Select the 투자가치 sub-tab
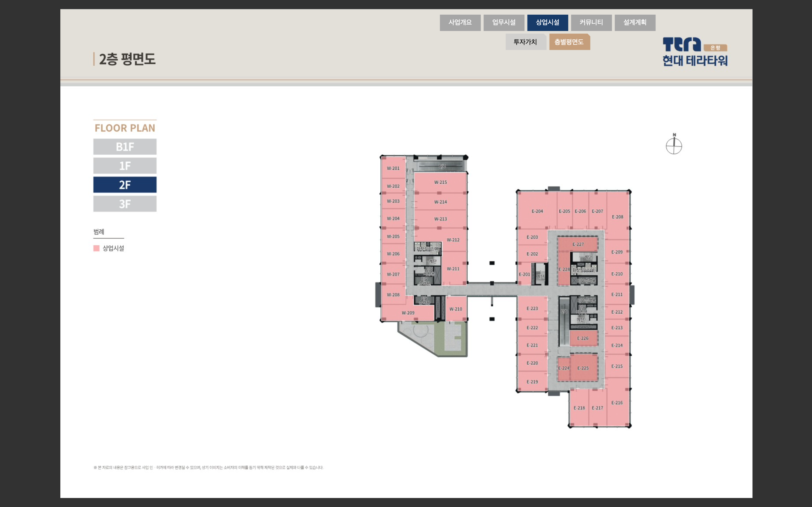 (526, 42)
